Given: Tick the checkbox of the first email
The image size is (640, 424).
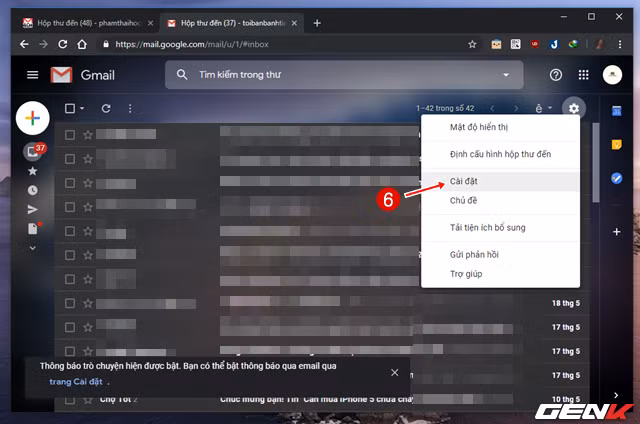Looking at the screenshot, I should point(70,135).
